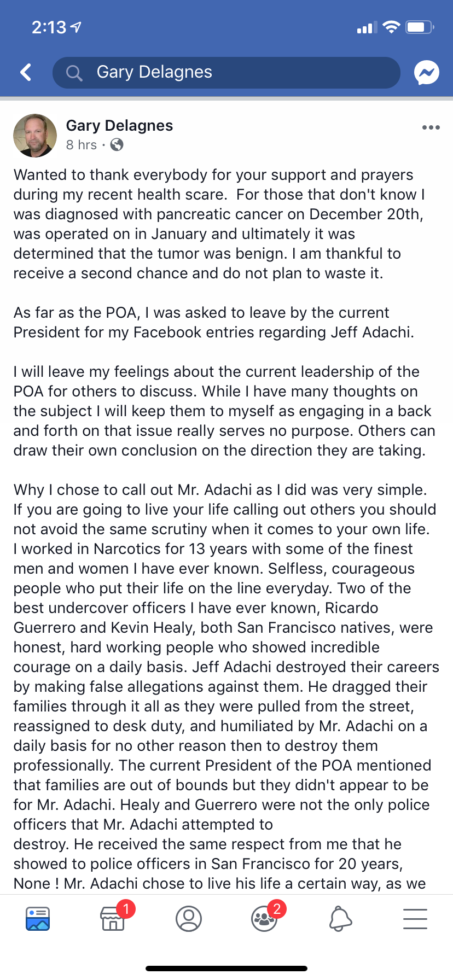The width and height of the screenshot is (453, 980).
Task: Open the Groups tab icon
Action: click(264, 919)
